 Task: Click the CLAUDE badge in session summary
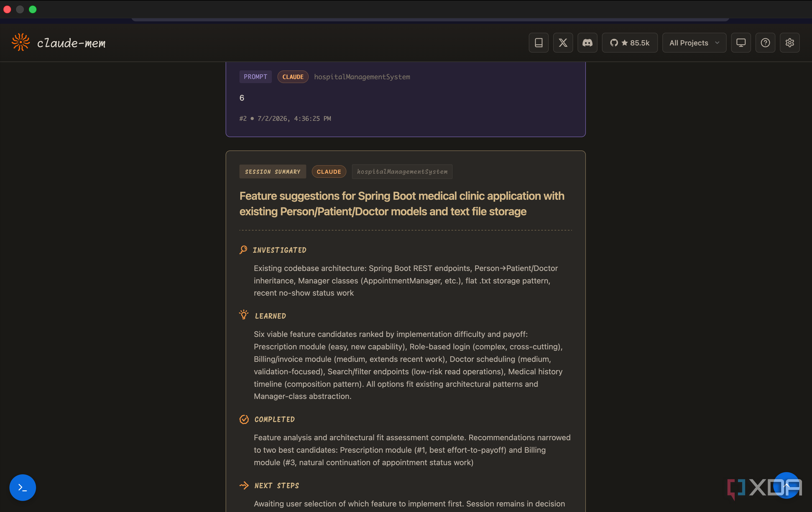click(x=329, y=171)
